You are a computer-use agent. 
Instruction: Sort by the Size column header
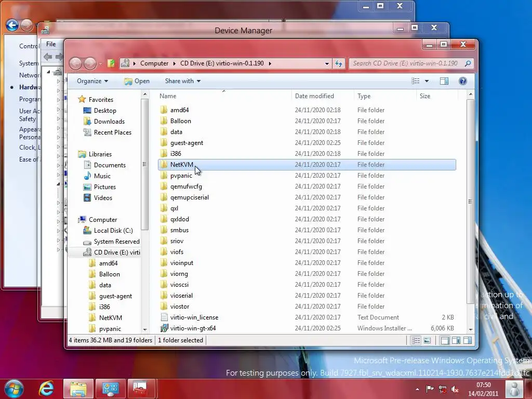coord(436,96)
